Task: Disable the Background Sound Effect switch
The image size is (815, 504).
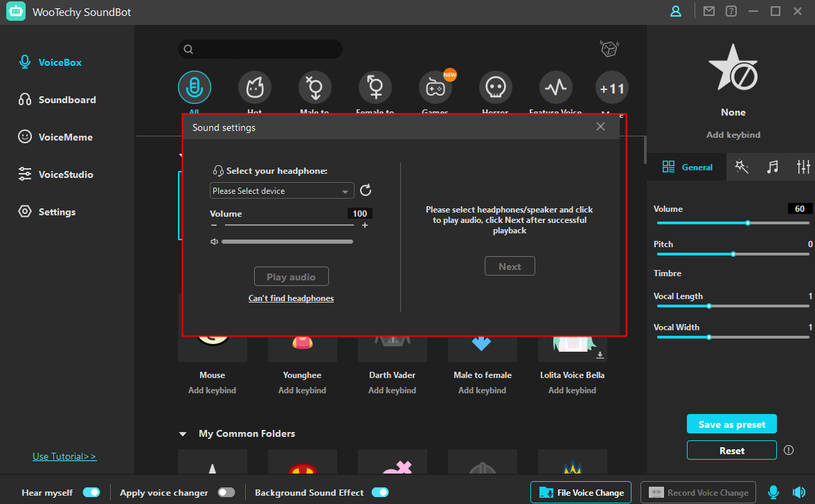Action: click(x=380, y=492)
